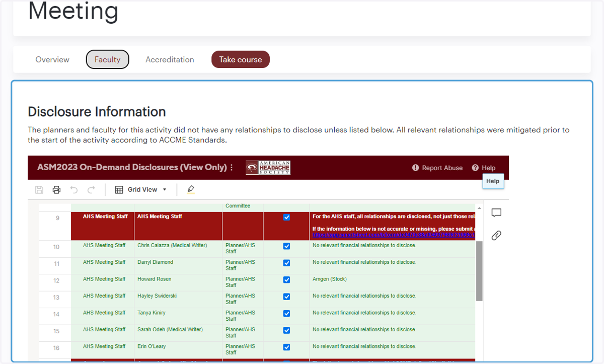Click the Take course button

click(241, 59)
